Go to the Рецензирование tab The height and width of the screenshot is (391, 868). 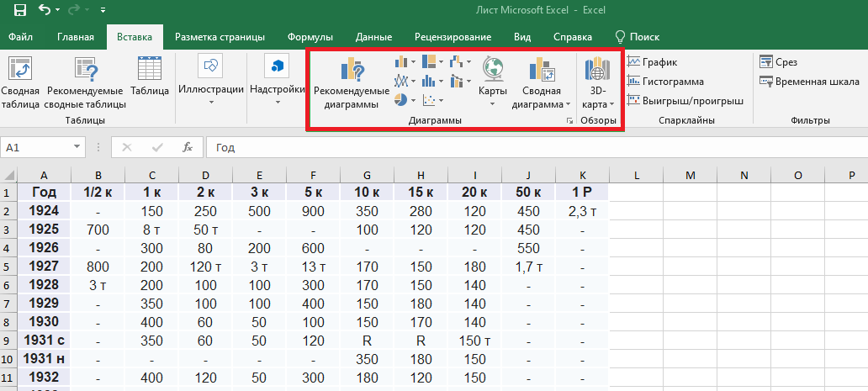453,37
